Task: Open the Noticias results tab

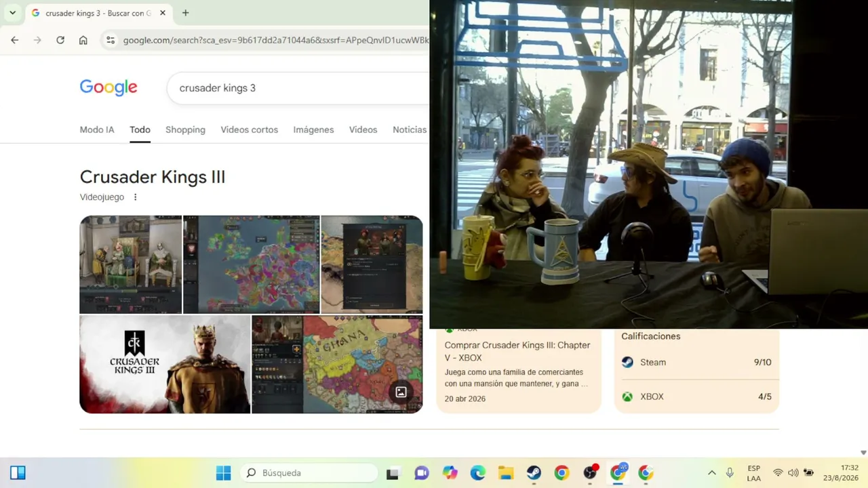Action: coord(410,129)
